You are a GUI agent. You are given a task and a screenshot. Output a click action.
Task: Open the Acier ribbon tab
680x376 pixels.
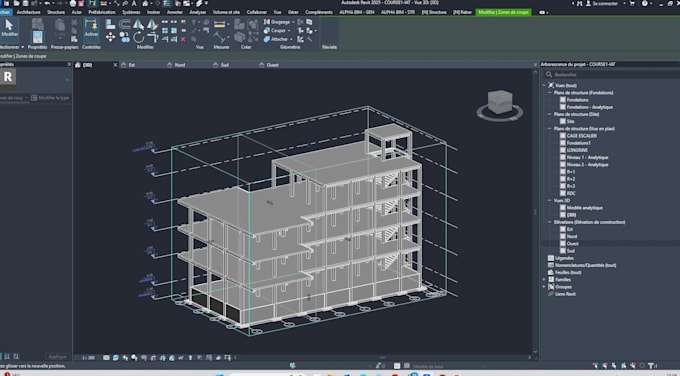coord(76,12)
